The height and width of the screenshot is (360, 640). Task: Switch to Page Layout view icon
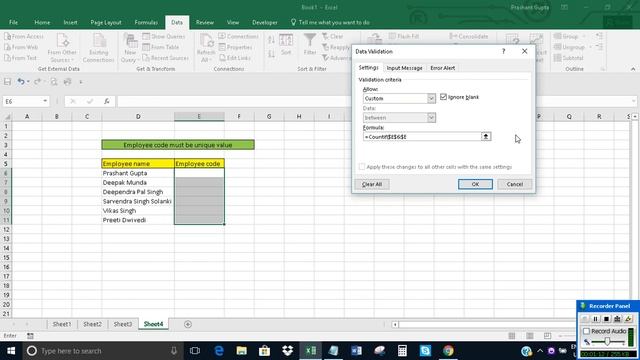tap(530, 336)
